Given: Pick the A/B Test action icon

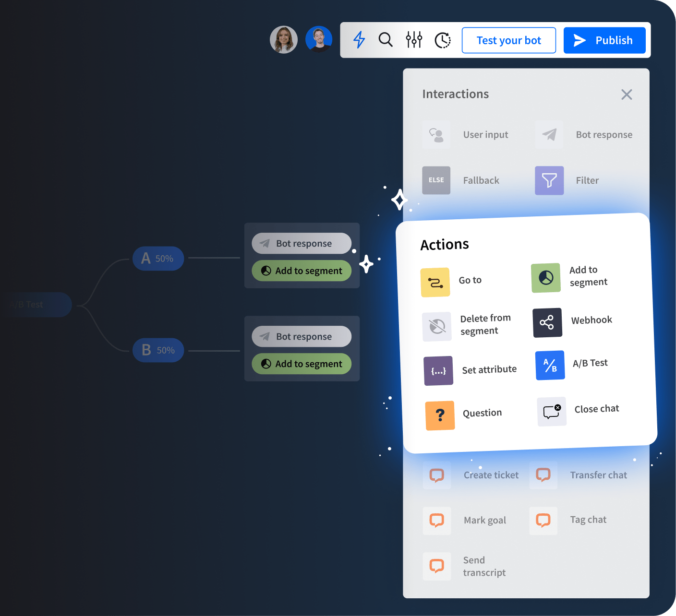Looking at the screenshot, I should click(549, 365).
